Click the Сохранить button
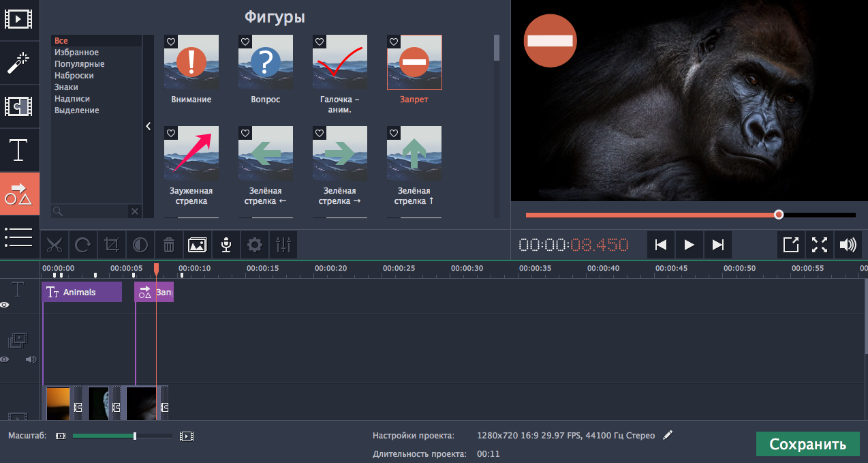Screen dimensions: 868x463 [807, 444]
